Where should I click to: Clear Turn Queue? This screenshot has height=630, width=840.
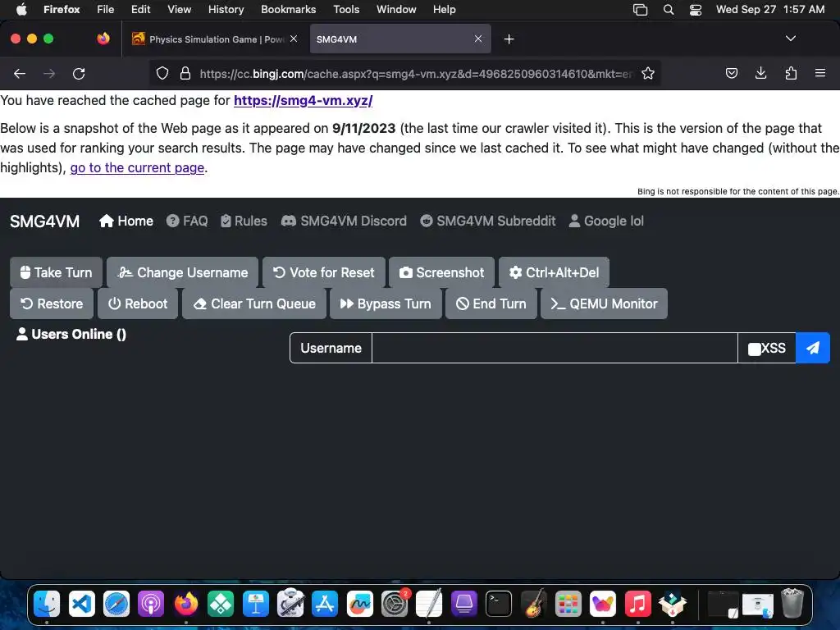pyautogui.click(x=254, y=304)
